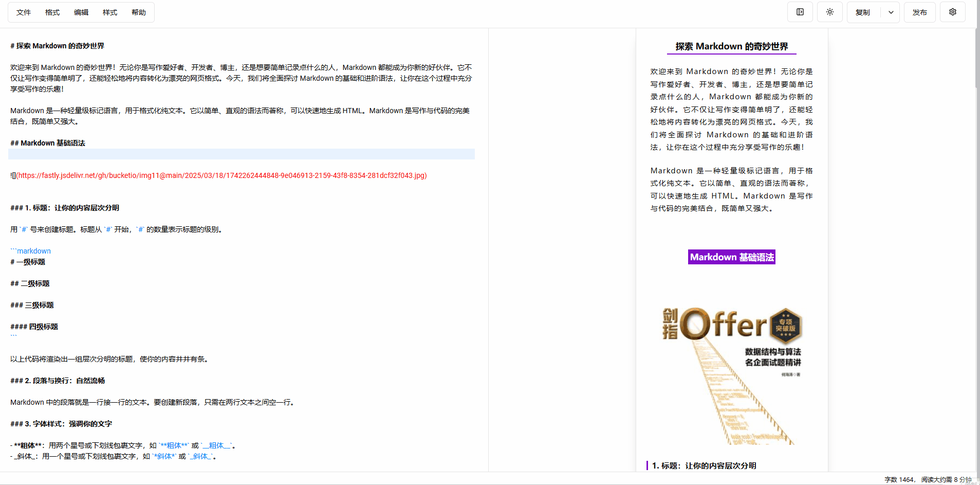980x485 pixels.
Task: Click the 复制 copy button
Action: (x=863, y=12)
